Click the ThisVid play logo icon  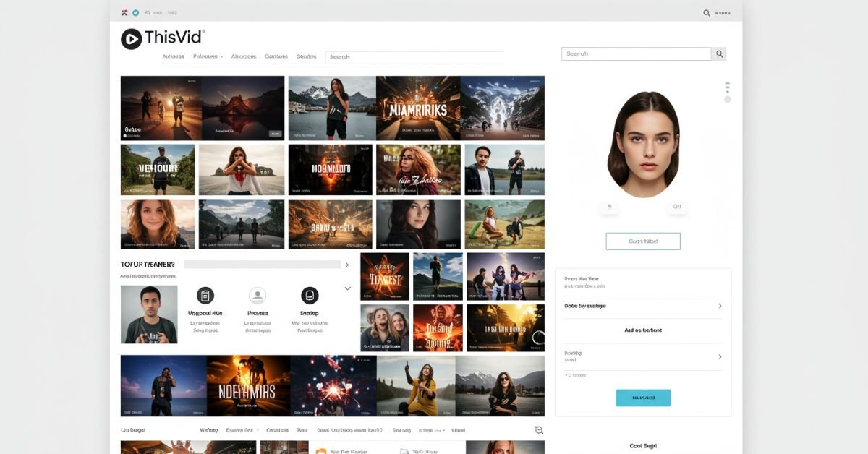coord(131,39)
